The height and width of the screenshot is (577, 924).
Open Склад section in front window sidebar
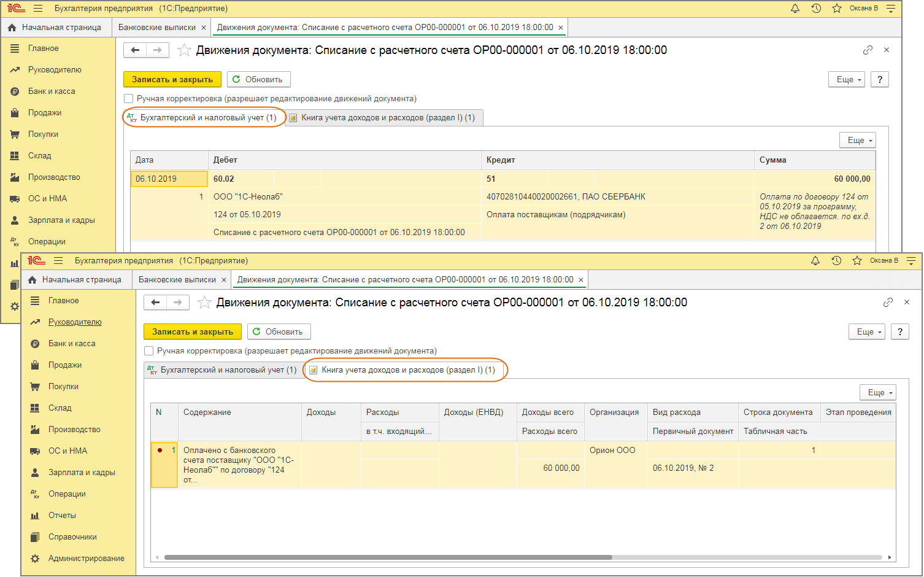[x=60, y=408]
